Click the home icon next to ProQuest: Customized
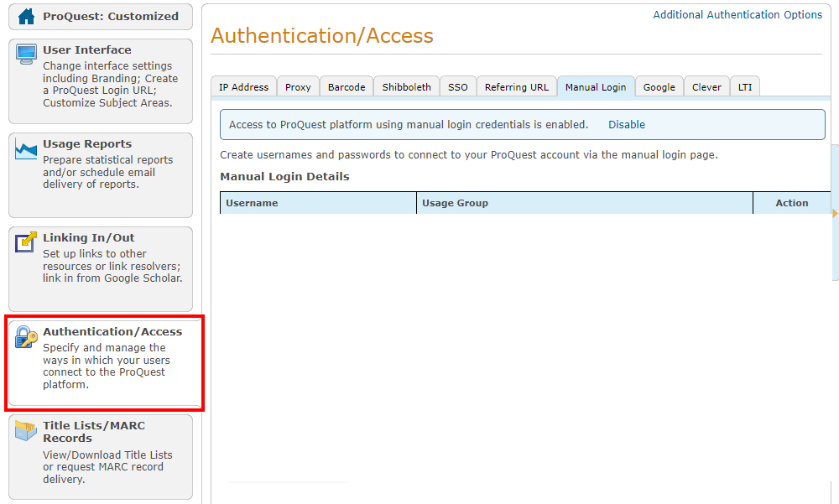The height and width of the screenshot is (504, 839). (24, 16)
